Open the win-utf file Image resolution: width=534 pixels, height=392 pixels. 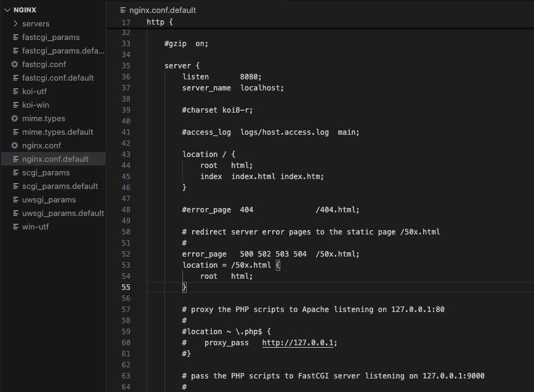[36, 226]
